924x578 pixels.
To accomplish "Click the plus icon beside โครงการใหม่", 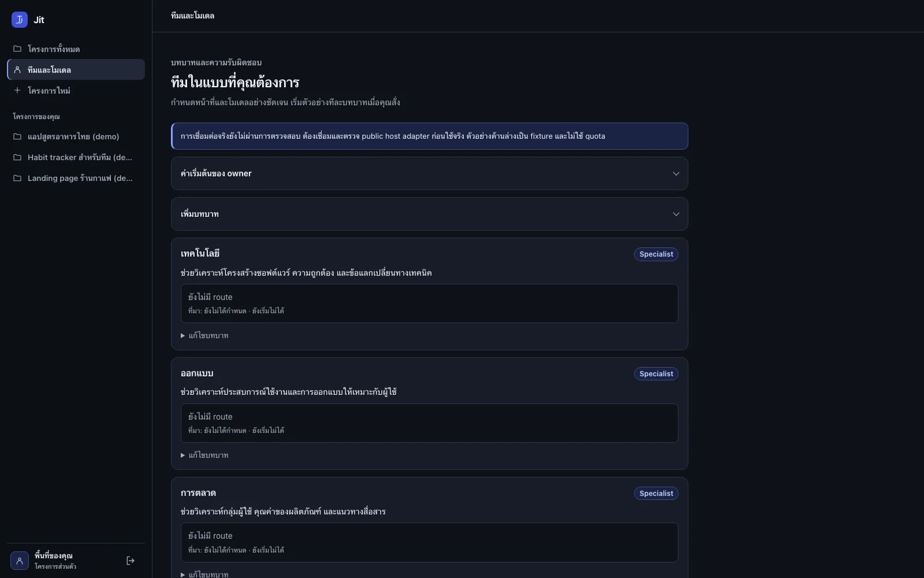I will (x=17, y=90).
